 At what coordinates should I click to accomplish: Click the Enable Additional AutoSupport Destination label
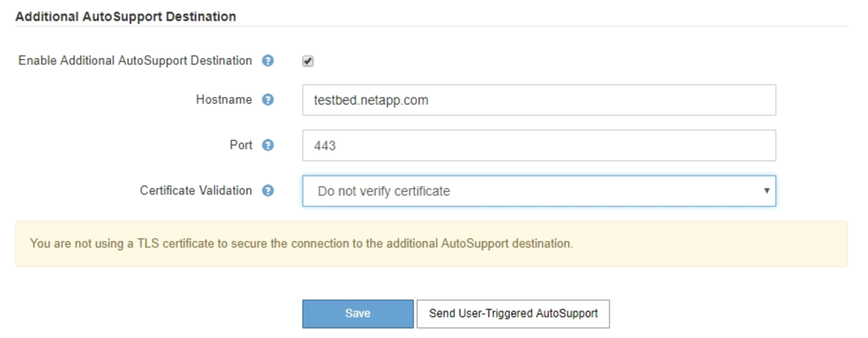pos(135,61)
